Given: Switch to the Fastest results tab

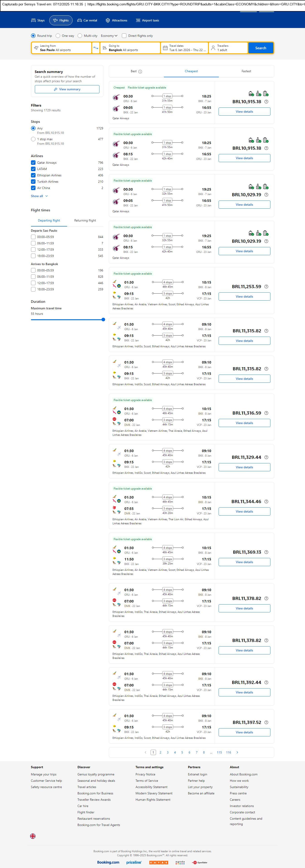Looking at the screenshot, I should [x=246, y=71].
